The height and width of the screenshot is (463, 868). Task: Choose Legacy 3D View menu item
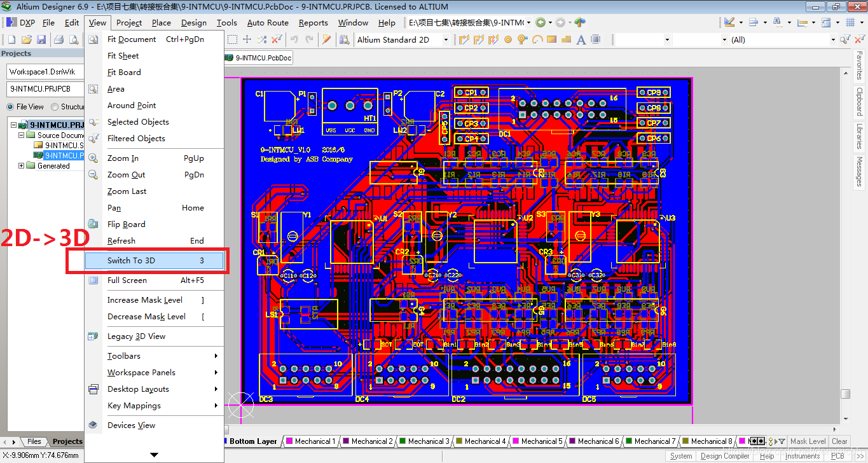[x=155, y=336]
